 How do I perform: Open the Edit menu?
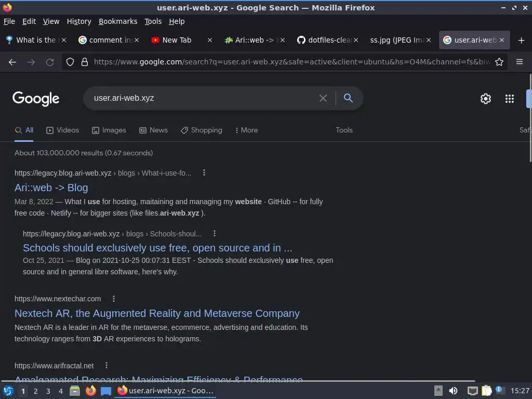[29, 21]
